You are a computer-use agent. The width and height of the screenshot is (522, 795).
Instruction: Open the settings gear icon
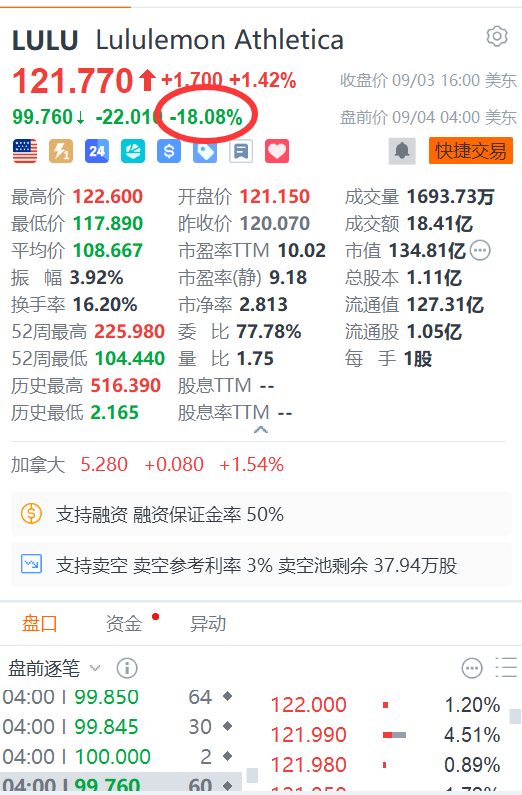point(497,37)
